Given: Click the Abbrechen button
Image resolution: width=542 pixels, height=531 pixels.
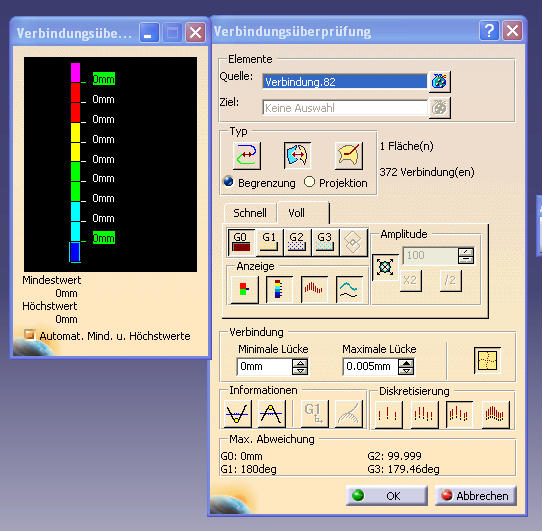Looking at the screenshot, I should tap(476, 496).
